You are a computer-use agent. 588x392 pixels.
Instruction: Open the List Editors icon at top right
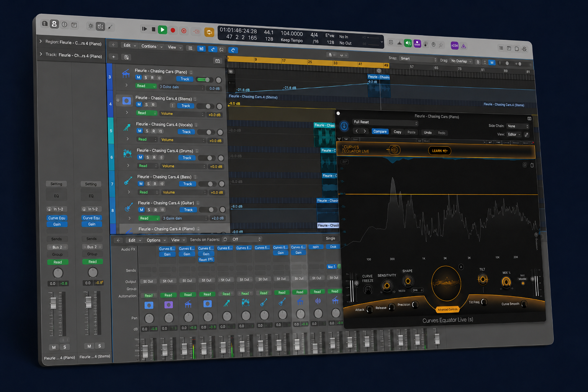pyautogui.click(x=501, y=48)
